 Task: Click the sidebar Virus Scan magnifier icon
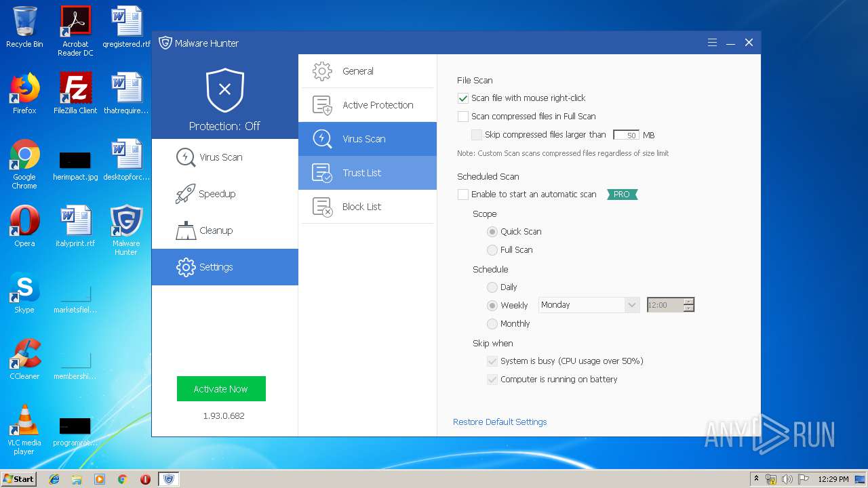pos(186,157)
